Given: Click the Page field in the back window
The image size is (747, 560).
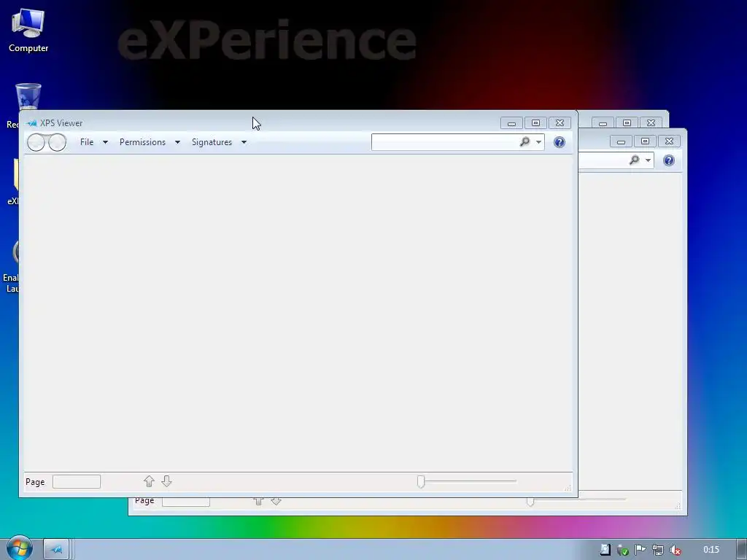Looking at the screenshot, I should (186, 502).
